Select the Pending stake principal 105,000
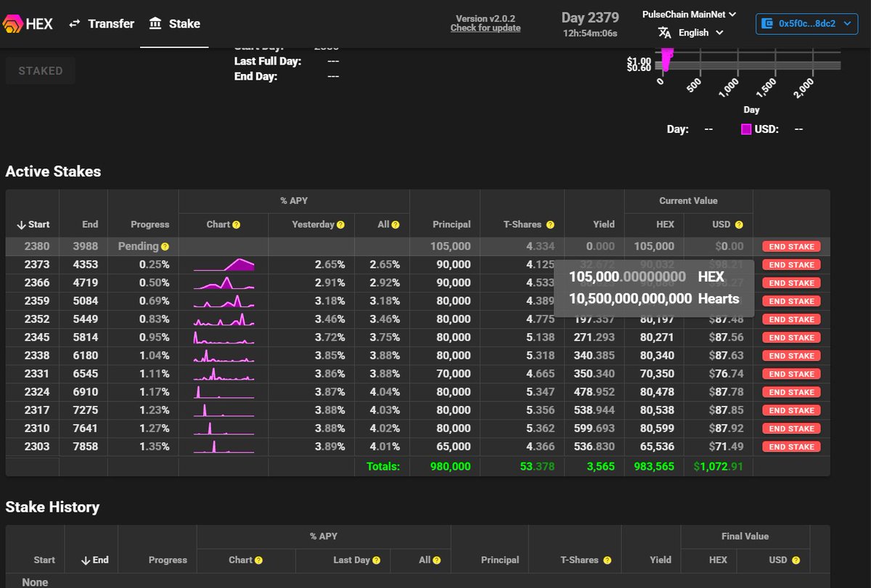Image resolution: width=871 pixels, height=588 pixels. 450,247
